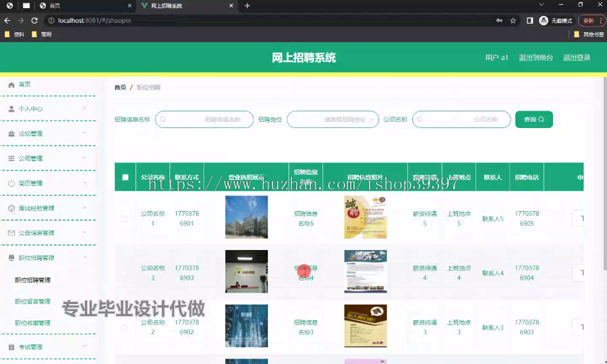
Task: Open the building photo for 公司名称1
Action: pos(247,217)
